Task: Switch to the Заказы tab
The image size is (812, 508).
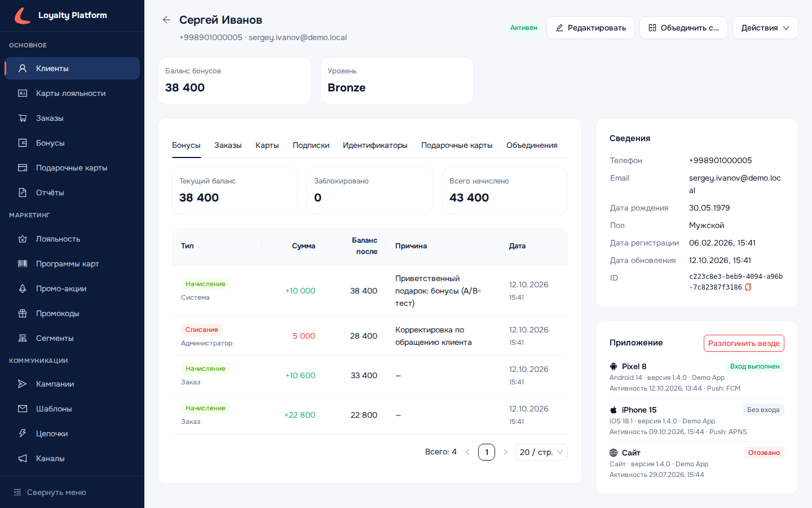Action: click(228, 145)
